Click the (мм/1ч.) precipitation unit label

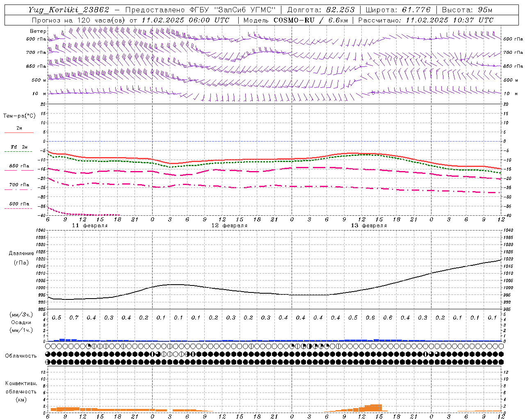point(21,330)
